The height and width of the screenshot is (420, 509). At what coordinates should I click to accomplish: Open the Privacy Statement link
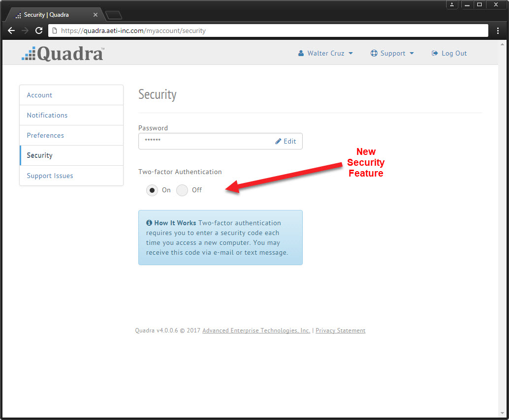point(341,330)
